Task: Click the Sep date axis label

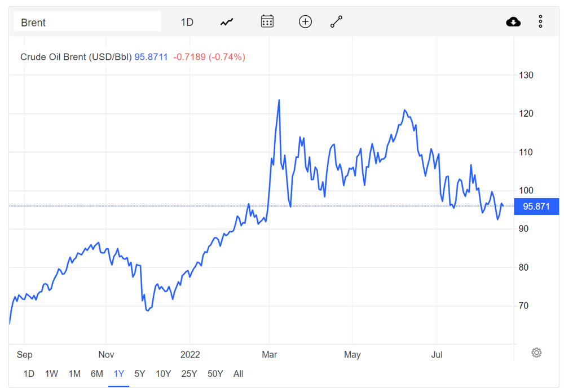Action: (x=24, y=355)
